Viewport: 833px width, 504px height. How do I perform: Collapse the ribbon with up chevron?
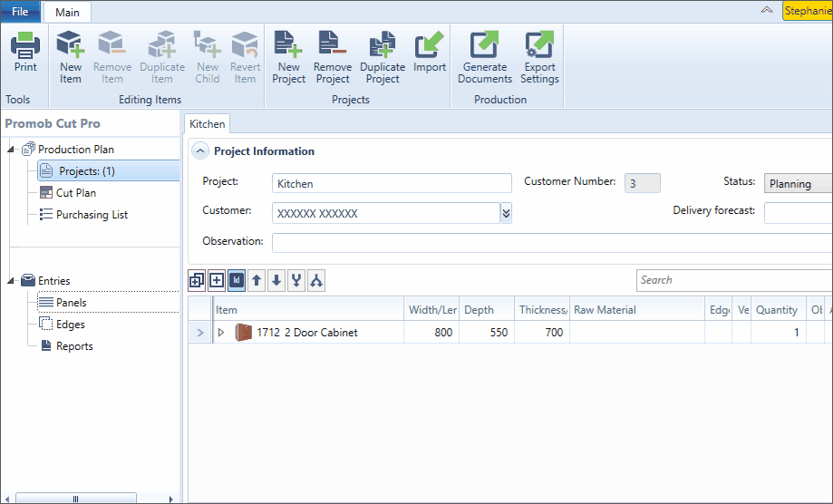coord(767,10)
